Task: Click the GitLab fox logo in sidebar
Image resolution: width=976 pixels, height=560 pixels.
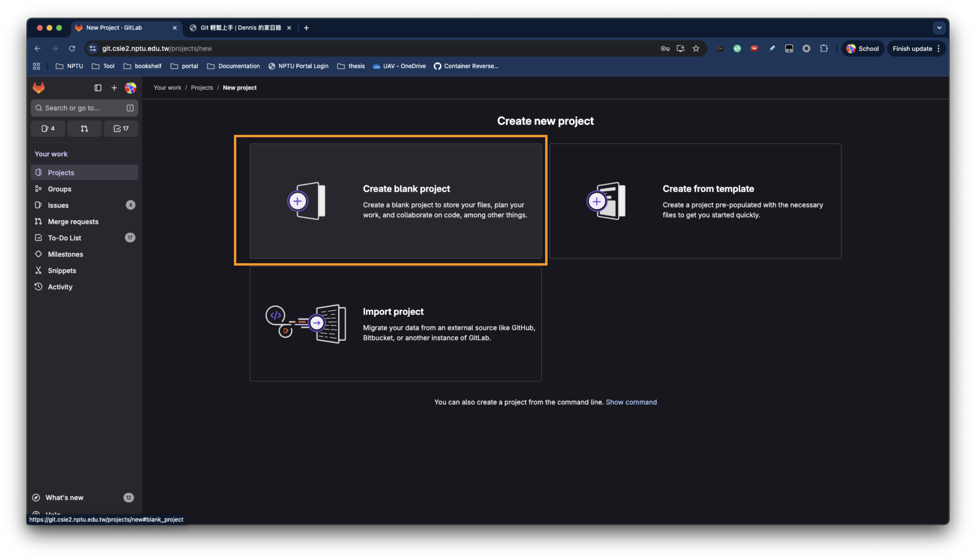Action: 38,88
